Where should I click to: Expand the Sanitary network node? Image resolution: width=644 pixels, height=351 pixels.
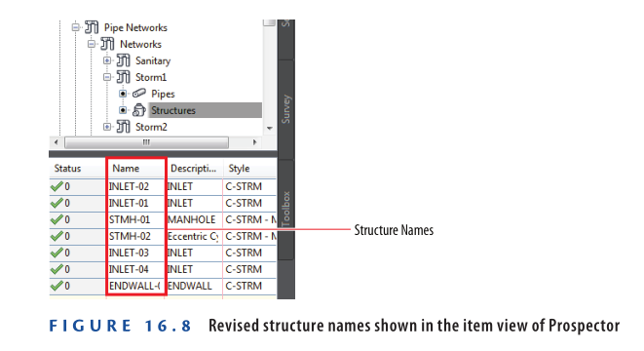pyautogui.click(x=107, y=60)
